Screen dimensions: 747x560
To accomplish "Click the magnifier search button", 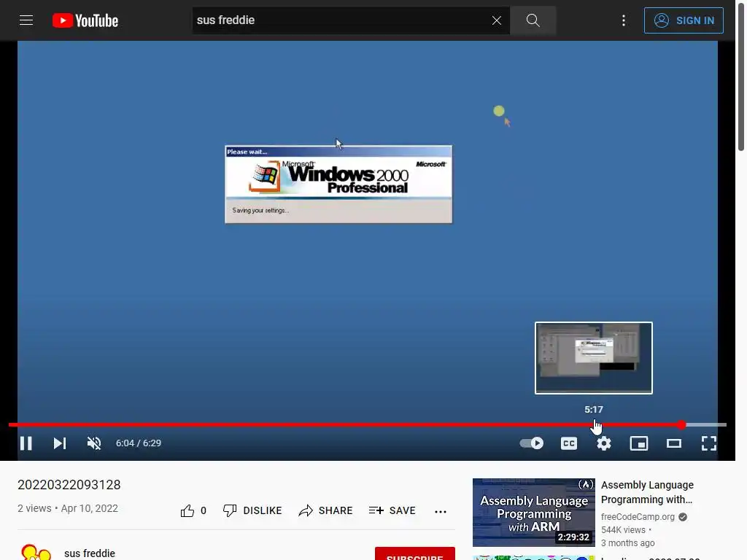I will [533, 20].
